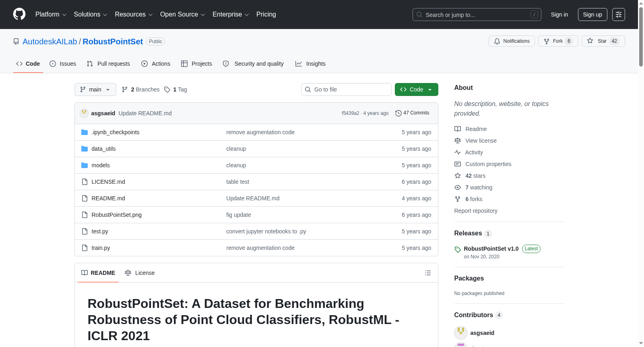The image size is (644, 347).
Task: Open the RobustPointSet repository title link
Action: pyautogui.click(x=113, y=42)
